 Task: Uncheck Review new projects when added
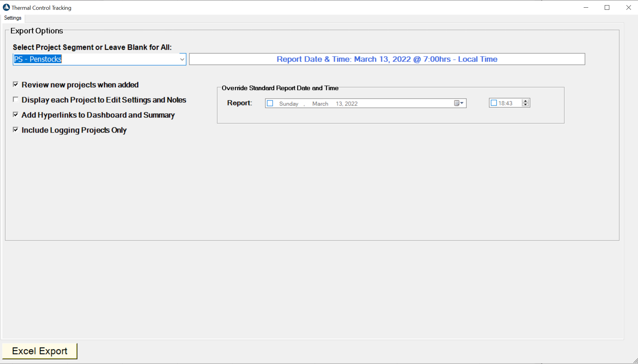(x=16, y=85)
